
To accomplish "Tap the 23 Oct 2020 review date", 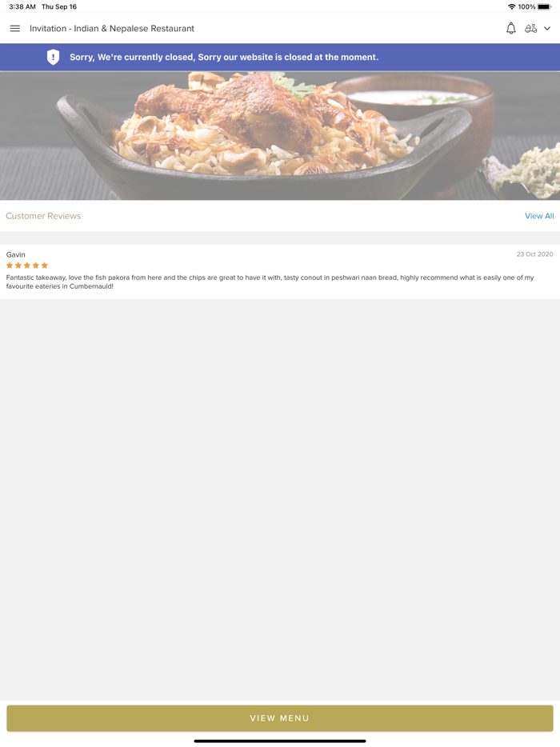I will point(534,254).
